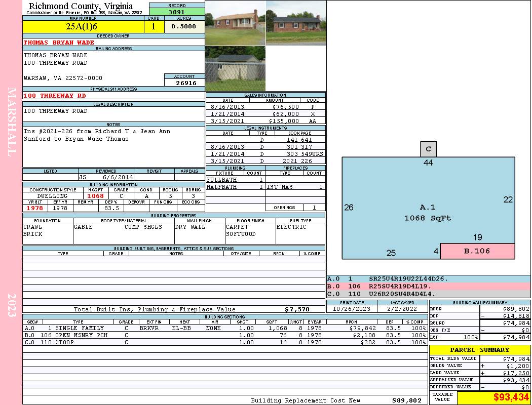This screenshot has height=405, width=532.
Task: Click the reviewed date 6/6/2014
Action: (x=118, y=177)
